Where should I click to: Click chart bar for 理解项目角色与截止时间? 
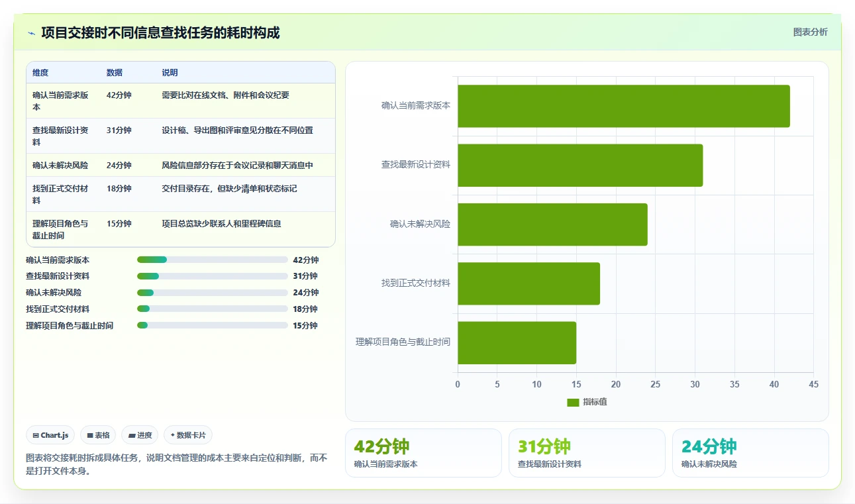click(x=517, y=342)
